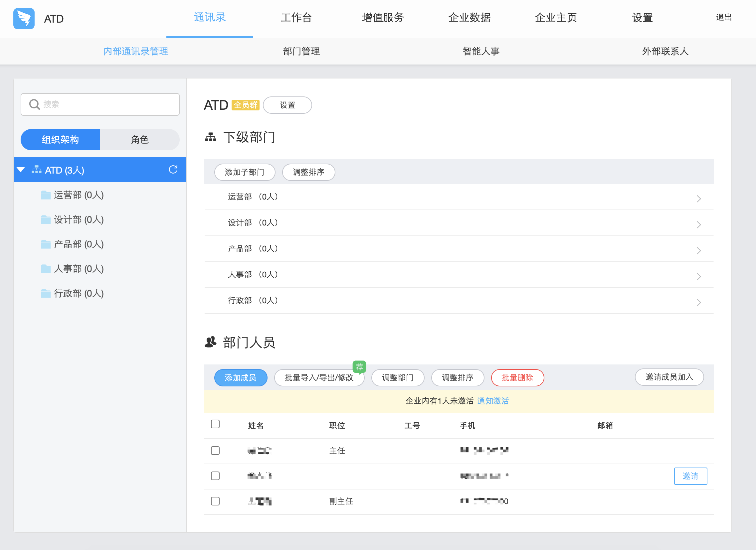Viewport: 756px width, 550px height.
Task: Toggle the select-all checkbox in table header
Action: coord(215,424)
